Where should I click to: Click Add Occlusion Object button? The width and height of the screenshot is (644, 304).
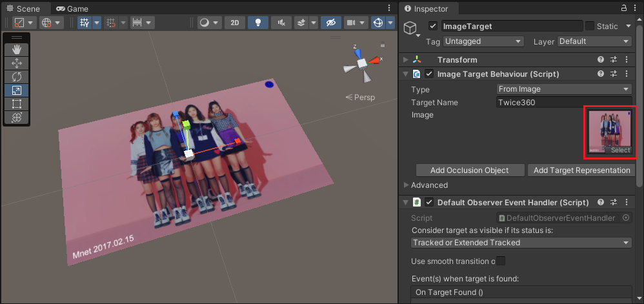tap(470, 170)
